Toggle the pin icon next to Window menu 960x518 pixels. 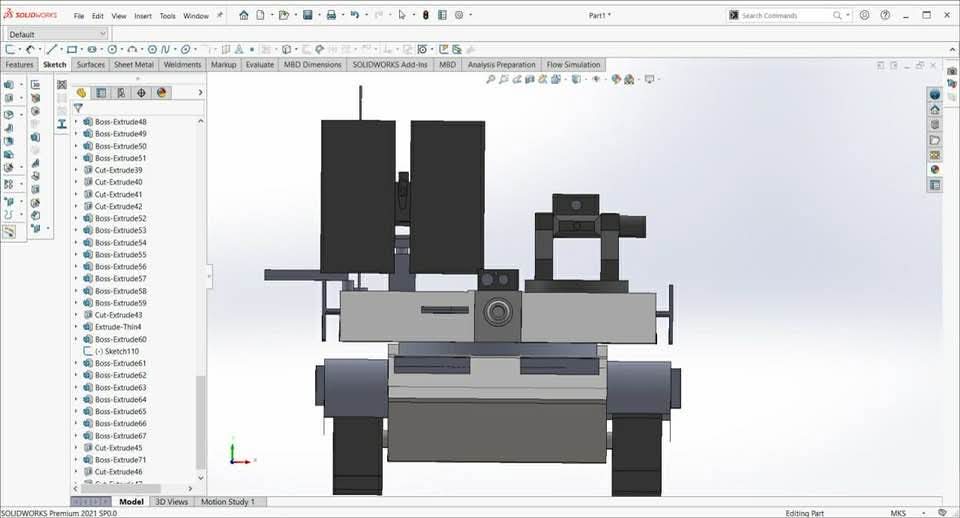coord(220,16)
